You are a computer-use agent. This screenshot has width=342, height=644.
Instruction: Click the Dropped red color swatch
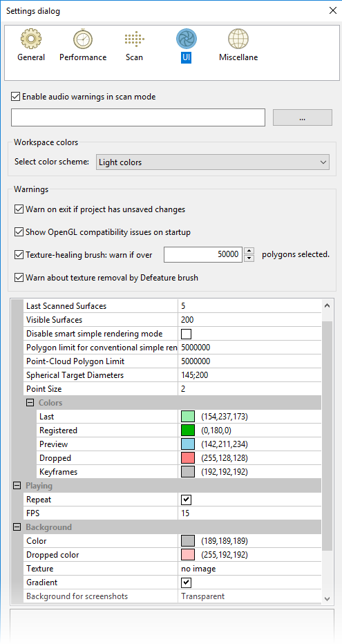point(188,458)
